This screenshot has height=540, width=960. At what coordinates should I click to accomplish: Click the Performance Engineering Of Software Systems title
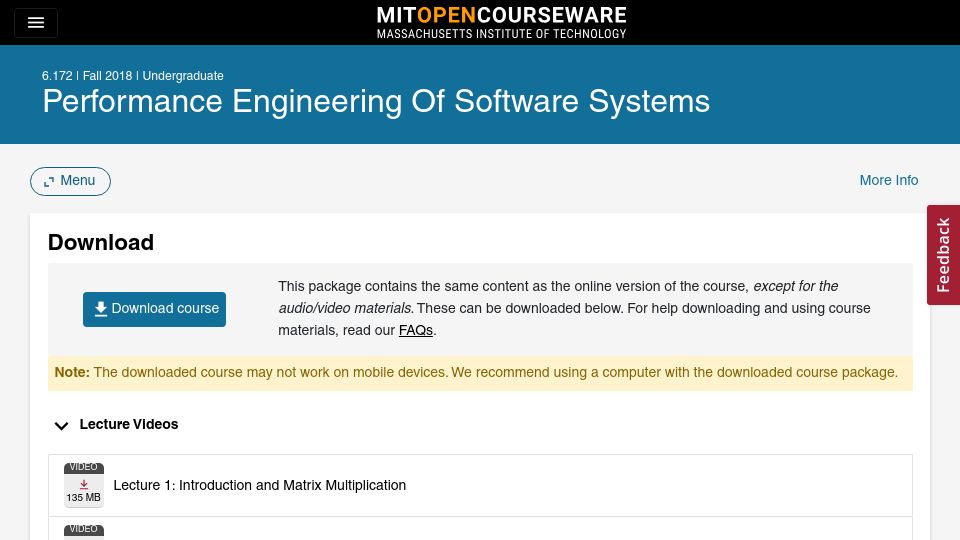click(376, 101)
